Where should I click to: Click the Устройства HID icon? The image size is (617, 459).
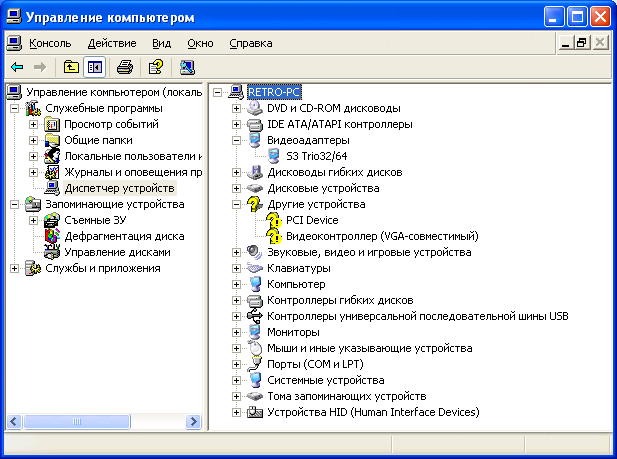click(x=255, y=413)
